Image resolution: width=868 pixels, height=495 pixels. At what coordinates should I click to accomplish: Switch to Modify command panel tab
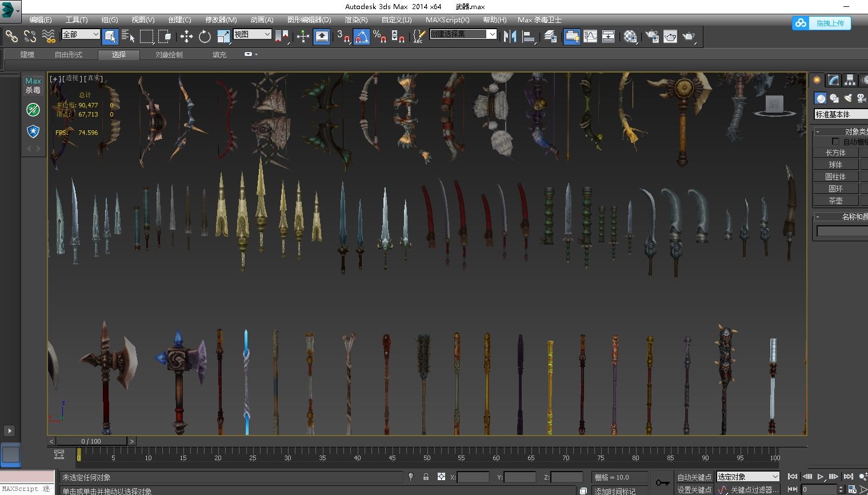833,79
